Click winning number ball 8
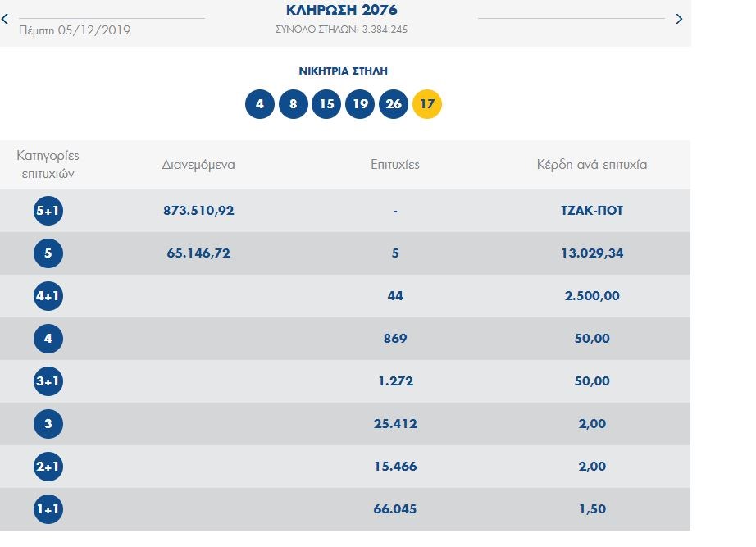 tap(294, 104)
